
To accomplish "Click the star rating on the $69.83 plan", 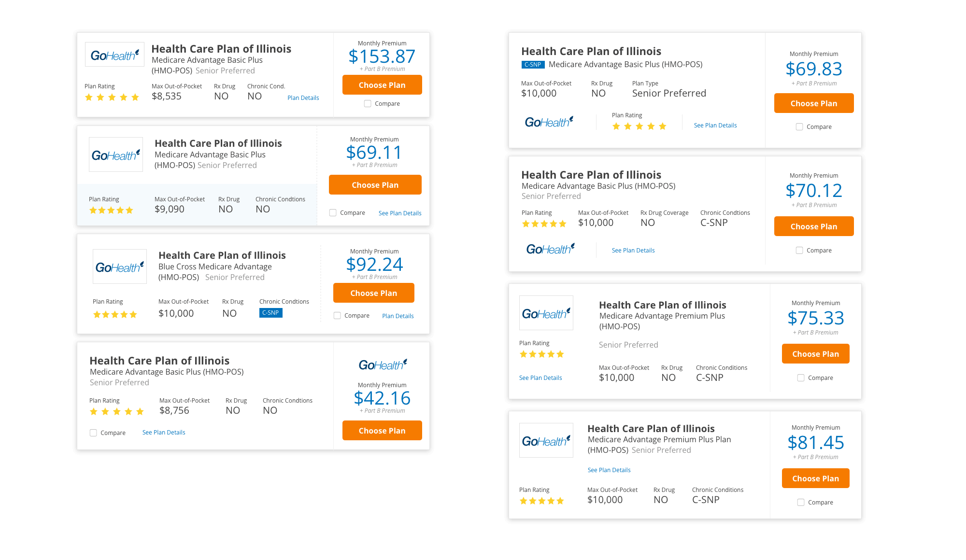I will click(639, 126).
